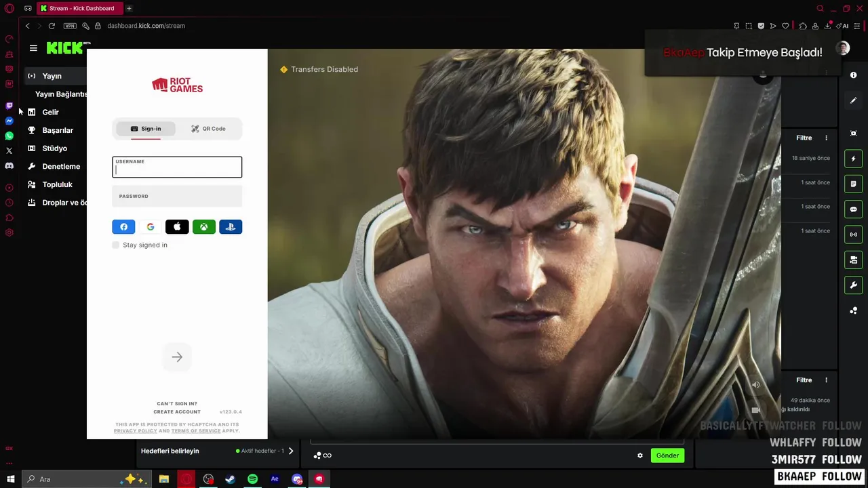
Task: Sign in with Xbox
Action: 203,227
